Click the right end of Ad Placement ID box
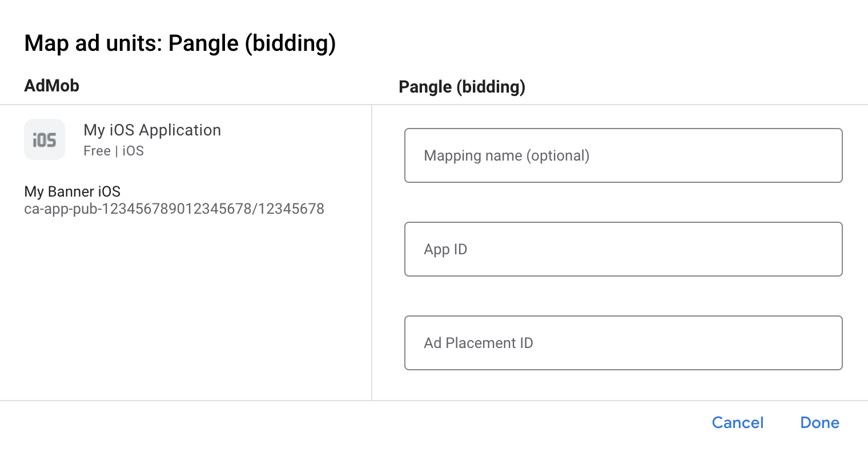The image size is (868, 464). point(822,343)
